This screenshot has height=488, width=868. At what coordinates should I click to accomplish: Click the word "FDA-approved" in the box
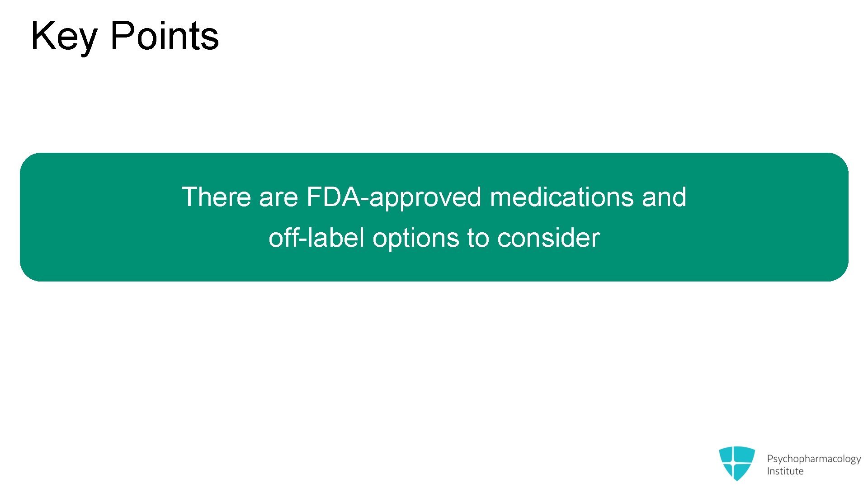pos(394,197)
